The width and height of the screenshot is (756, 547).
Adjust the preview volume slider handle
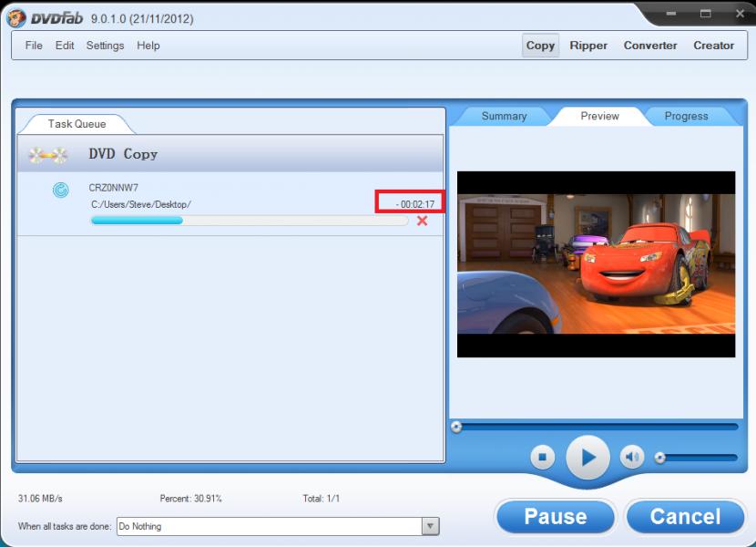point(660,458)
